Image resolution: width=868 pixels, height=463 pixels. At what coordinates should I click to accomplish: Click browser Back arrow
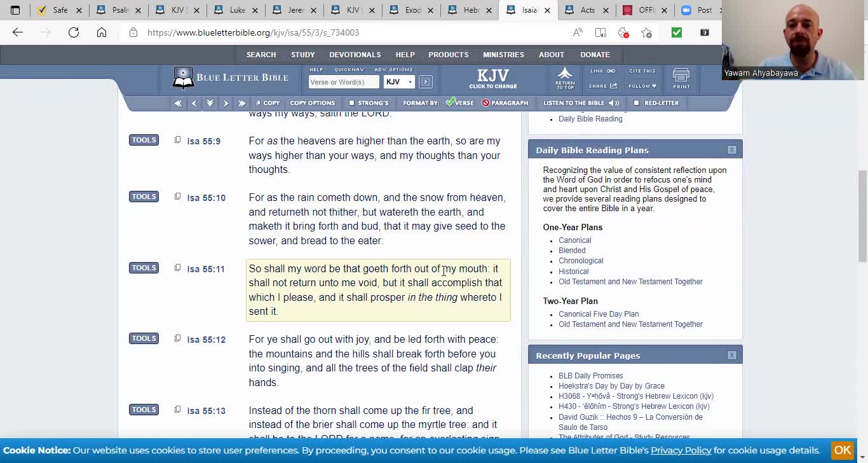[x=18, y=32]
